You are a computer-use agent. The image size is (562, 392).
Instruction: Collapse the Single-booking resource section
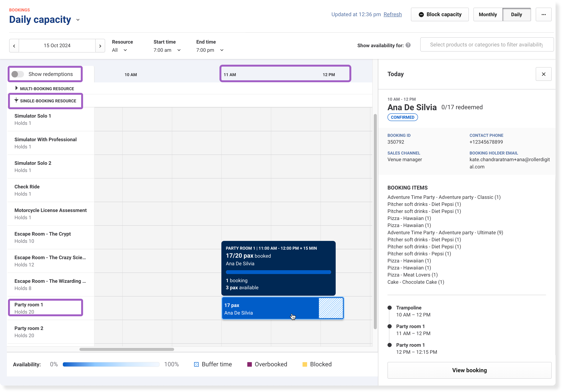point(16,100)
